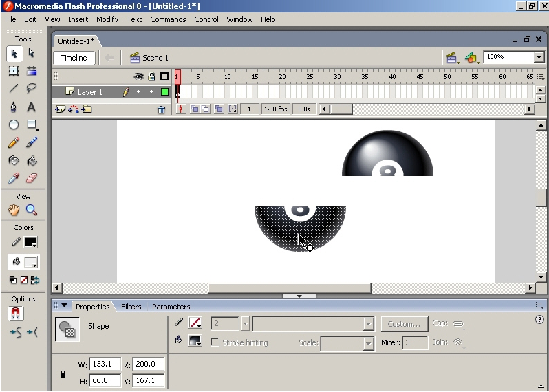Select the Selection arrow tool
549x392 pixels.
pyautogui.click(x=14, y=54)
